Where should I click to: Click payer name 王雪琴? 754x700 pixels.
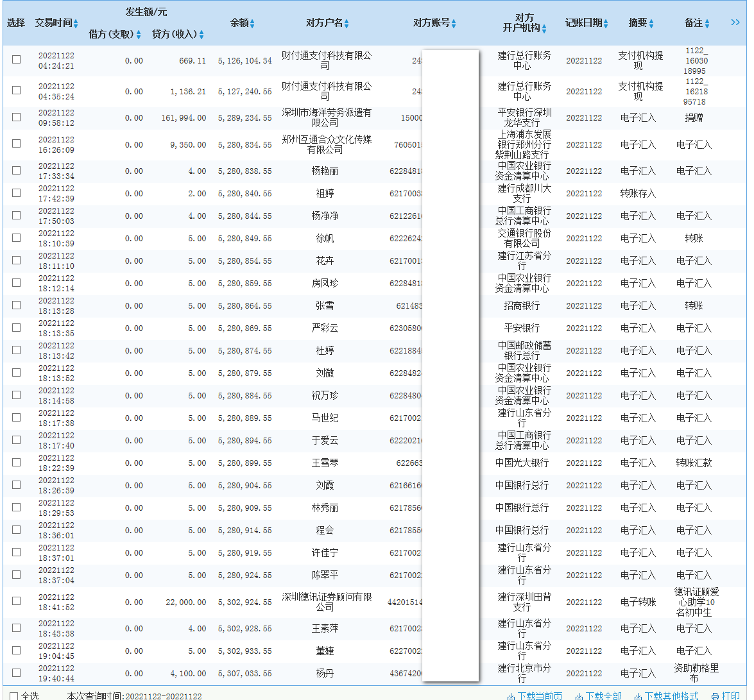coord(325,463)
